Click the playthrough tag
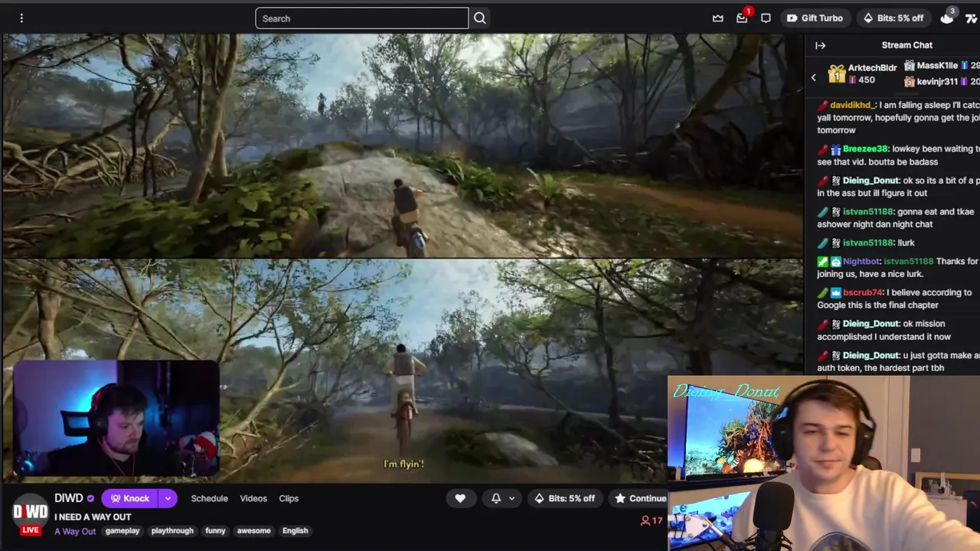Viewport: 980px width, 551px height. [172, 530]
